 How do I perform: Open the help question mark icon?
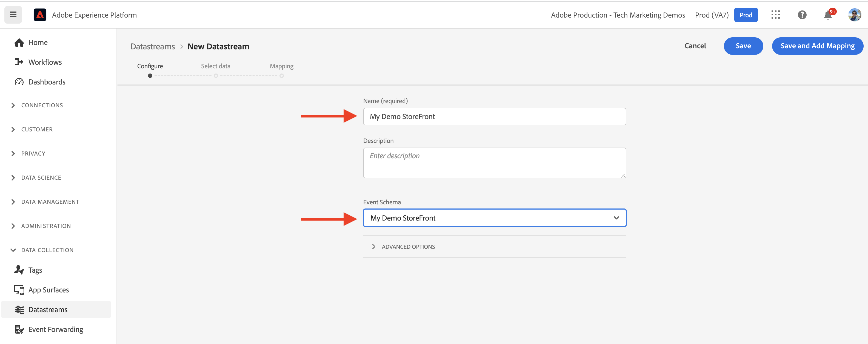coord(802,15)
